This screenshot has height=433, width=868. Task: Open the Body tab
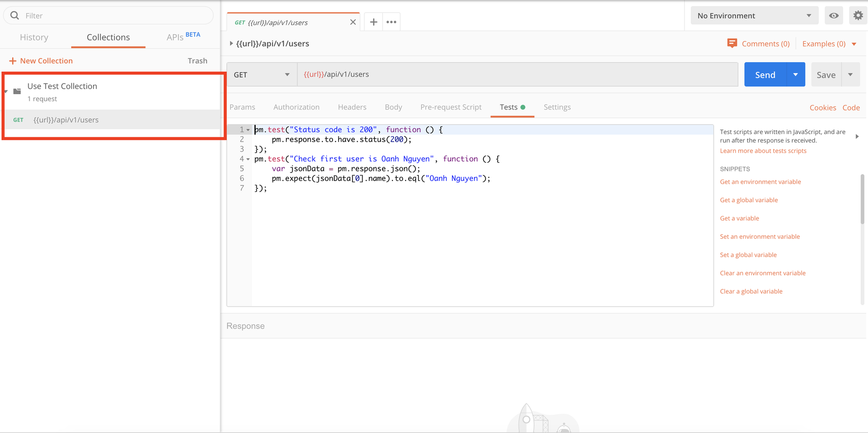pyautogui.click(x=393, y=107)
